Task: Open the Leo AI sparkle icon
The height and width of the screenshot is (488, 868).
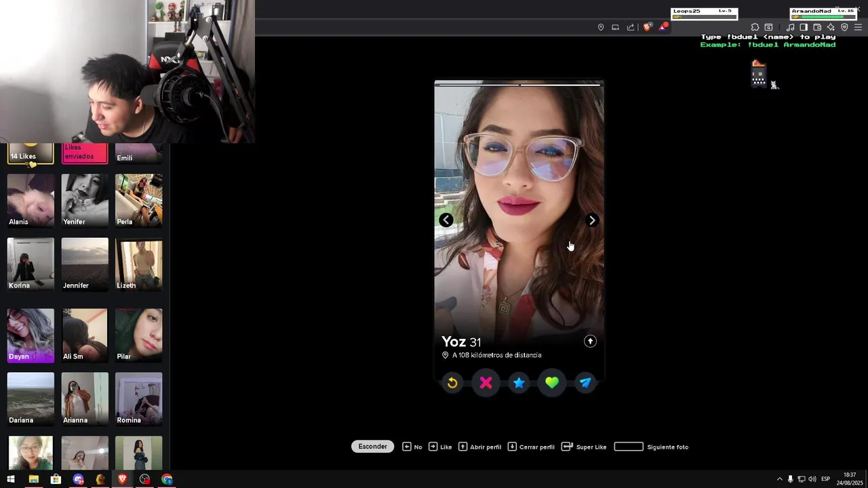Action: (831, 27)
